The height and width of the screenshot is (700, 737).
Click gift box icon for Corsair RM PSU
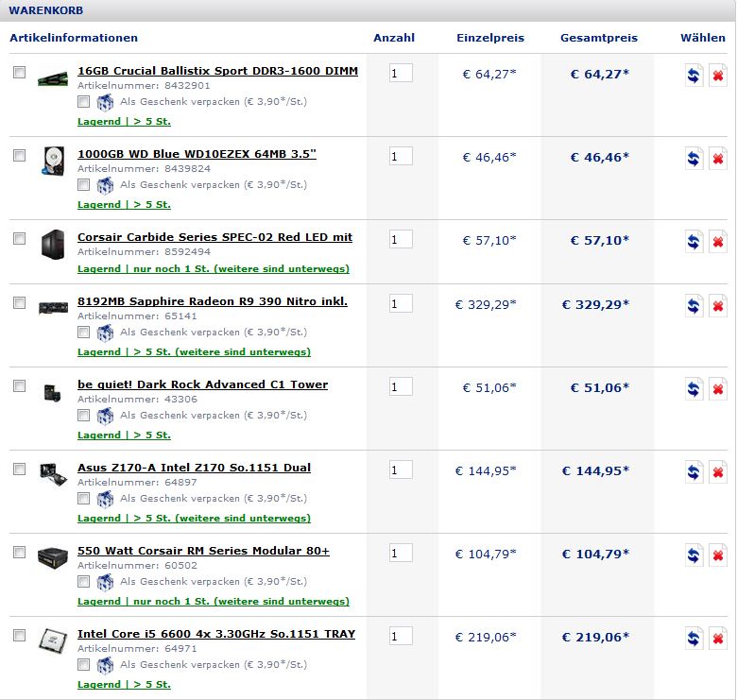click(x=105, y=582)
